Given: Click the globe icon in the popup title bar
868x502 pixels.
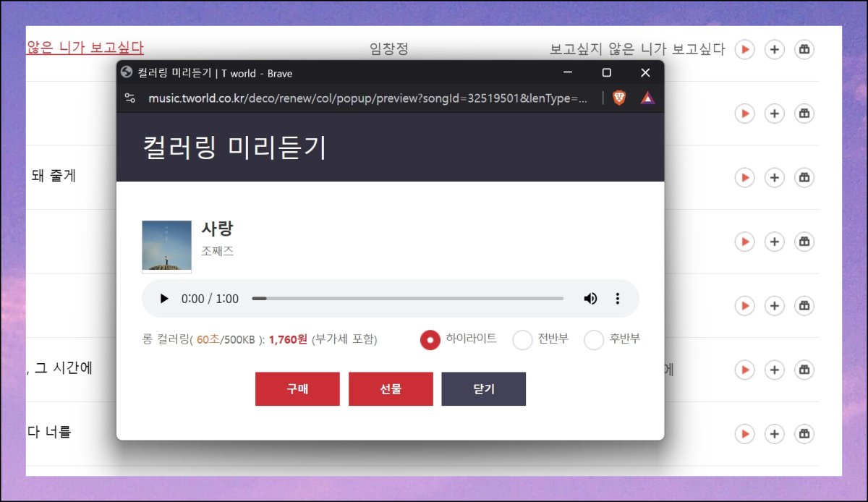Looking at the screenshot, I should [x=127, y=72].
